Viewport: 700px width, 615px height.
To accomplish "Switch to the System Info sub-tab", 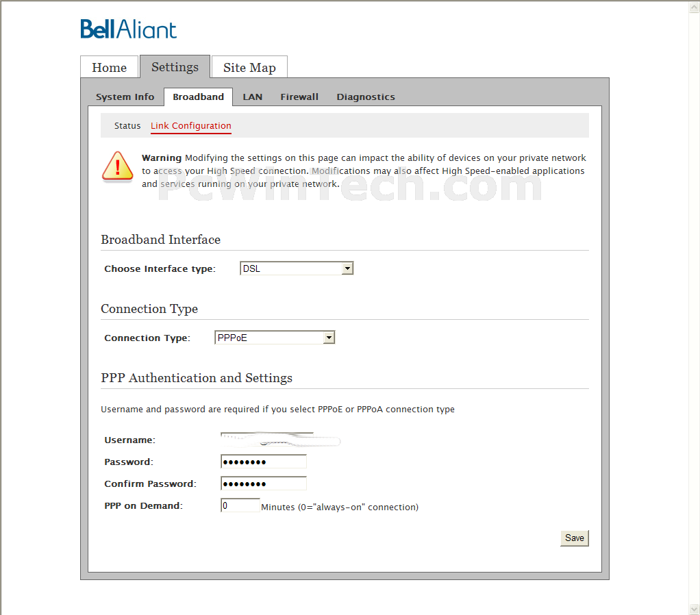I will [x=125, y=97].
